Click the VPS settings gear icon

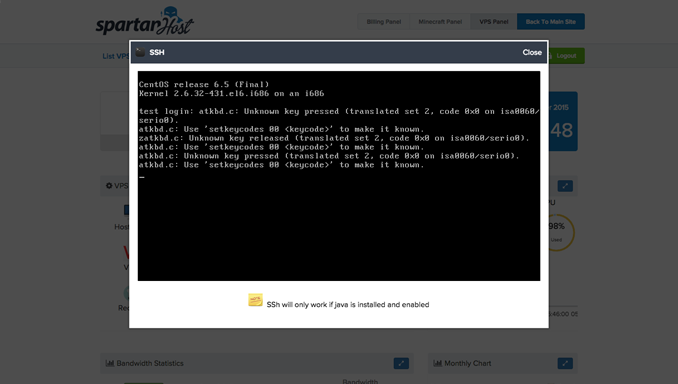tap(109, 186)
